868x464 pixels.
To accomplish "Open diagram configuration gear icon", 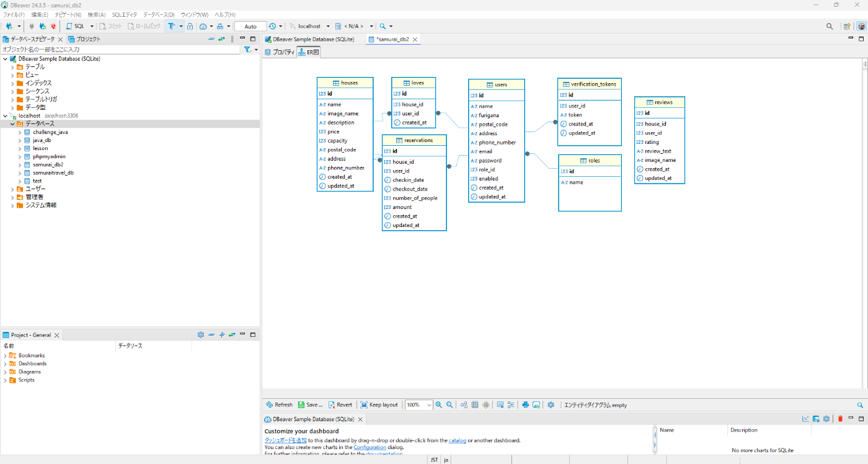I will [x=551, y=404].
